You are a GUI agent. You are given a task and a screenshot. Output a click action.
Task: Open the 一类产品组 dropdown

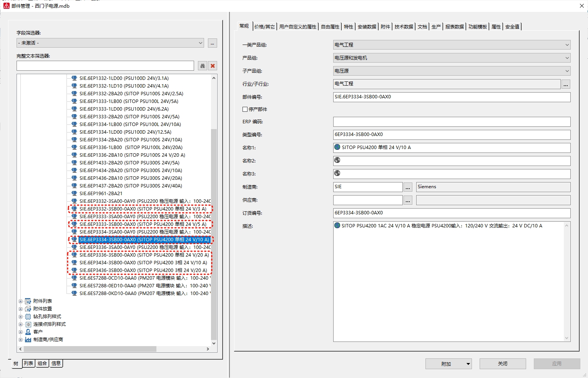coord(452,45)
